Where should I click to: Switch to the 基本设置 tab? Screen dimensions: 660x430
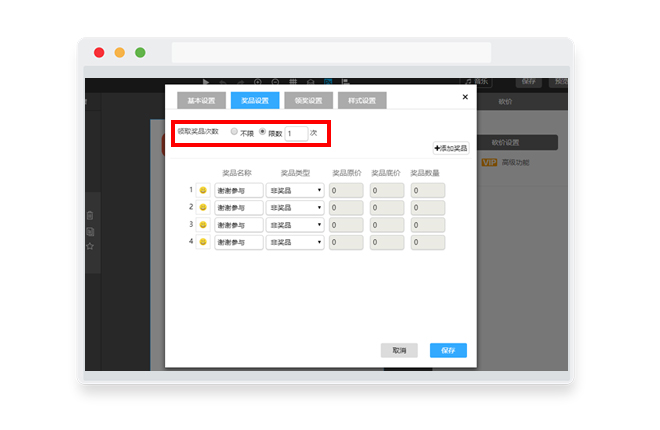[x=201, y=101]
